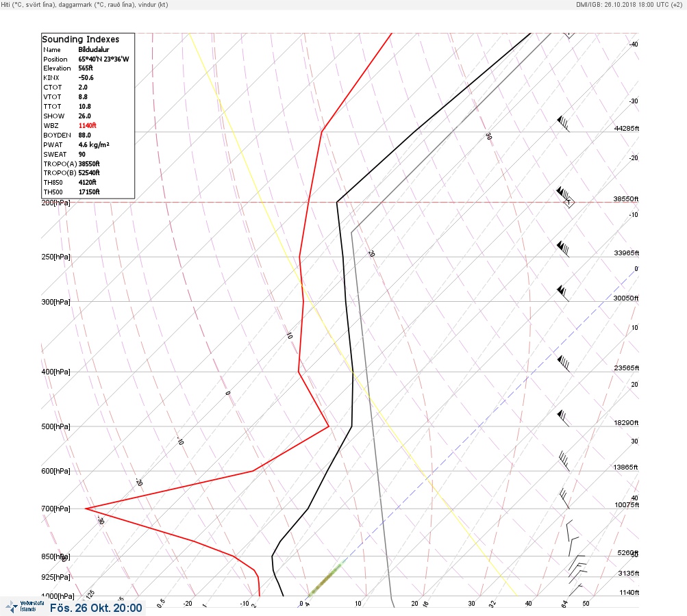Click the elevation value '565ft'
Image resolution: width=687 pixels, height=616 pixels.
tap(86, 68)
